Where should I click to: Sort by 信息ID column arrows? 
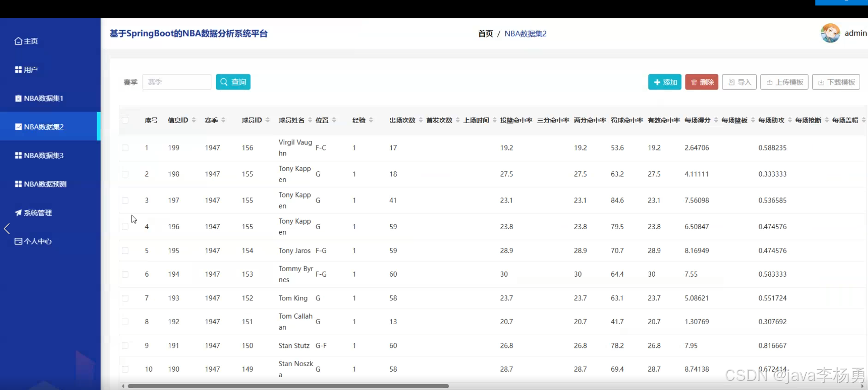tap(194, 120)
